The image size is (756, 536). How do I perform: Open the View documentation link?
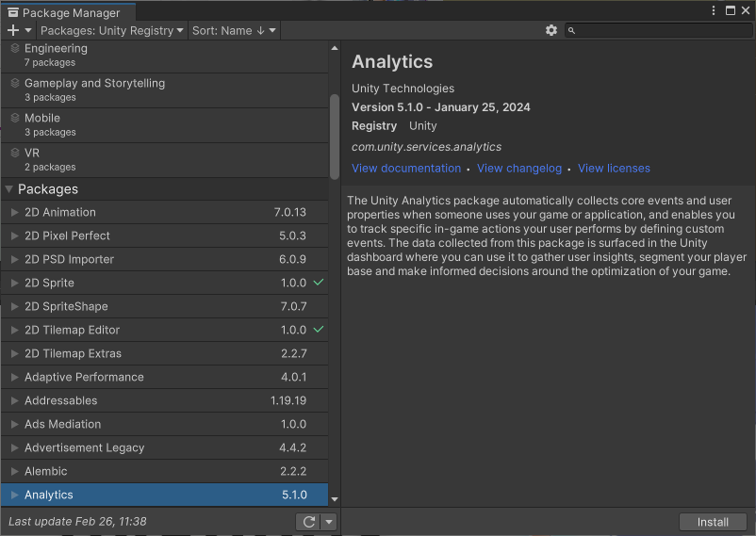tap(406, 169)
